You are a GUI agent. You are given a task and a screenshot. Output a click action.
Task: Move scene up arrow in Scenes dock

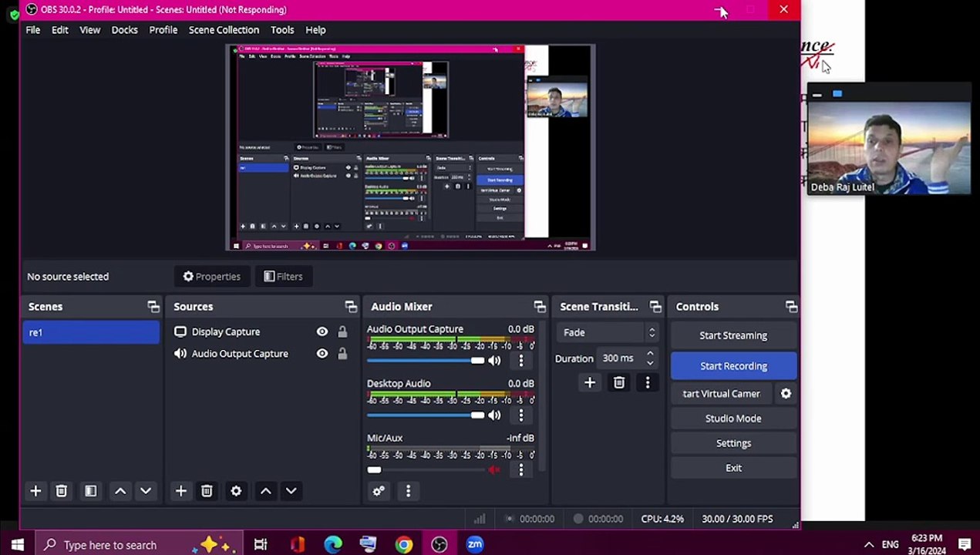pyautogui.click(x=120, y=491)
